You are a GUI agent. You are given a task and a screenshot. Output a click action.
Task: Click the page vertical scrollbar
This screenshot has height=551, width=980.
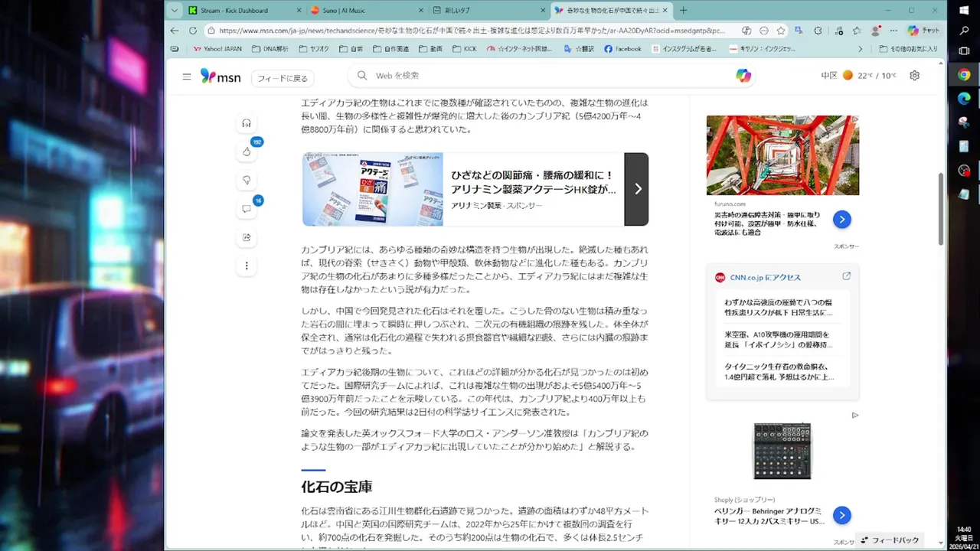click(x=942, y=209)
